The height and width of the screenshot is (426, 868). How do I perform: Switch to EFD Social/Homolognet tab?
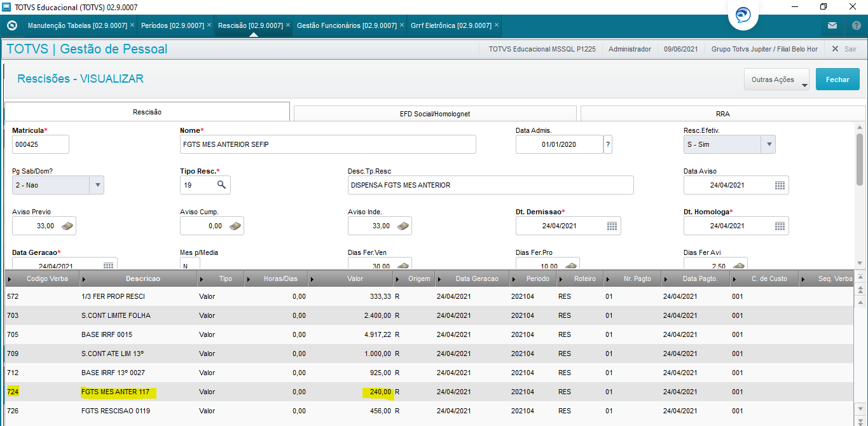(x=435, y=114)
